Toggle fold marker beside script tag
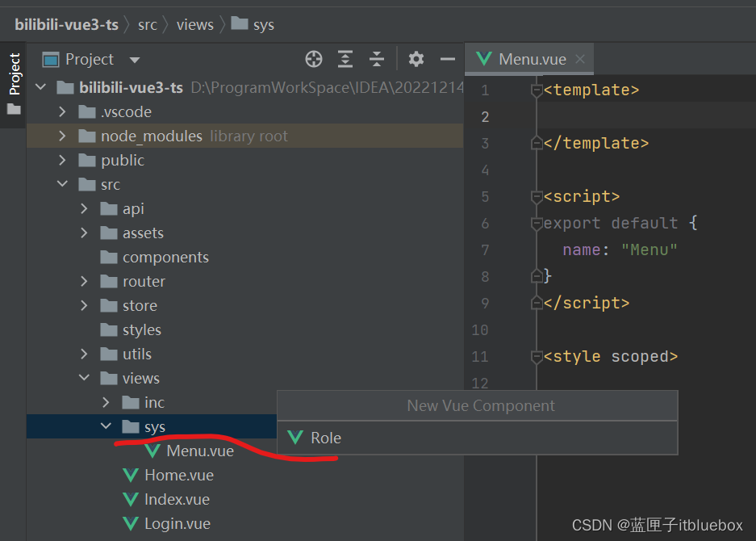756x541 pixels. click(x=537, y=197)
